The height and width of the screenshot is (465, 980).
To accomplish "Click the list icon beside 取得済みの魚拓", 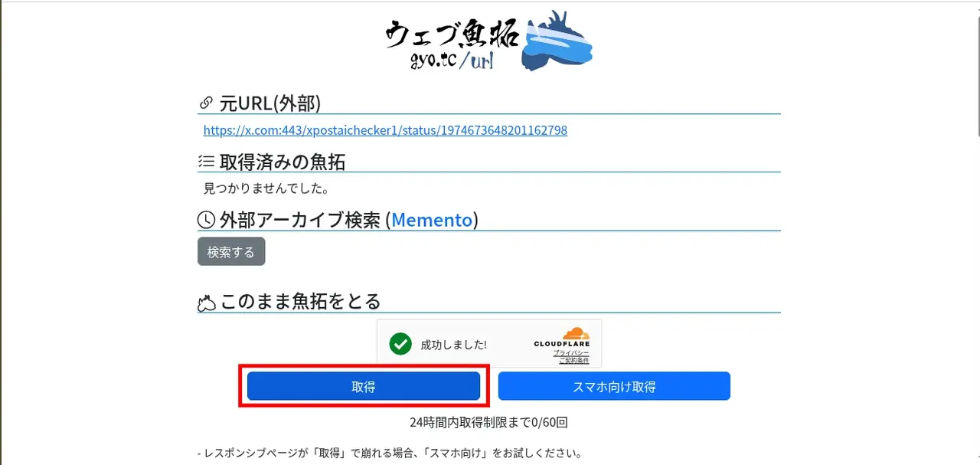I will 205,162.
